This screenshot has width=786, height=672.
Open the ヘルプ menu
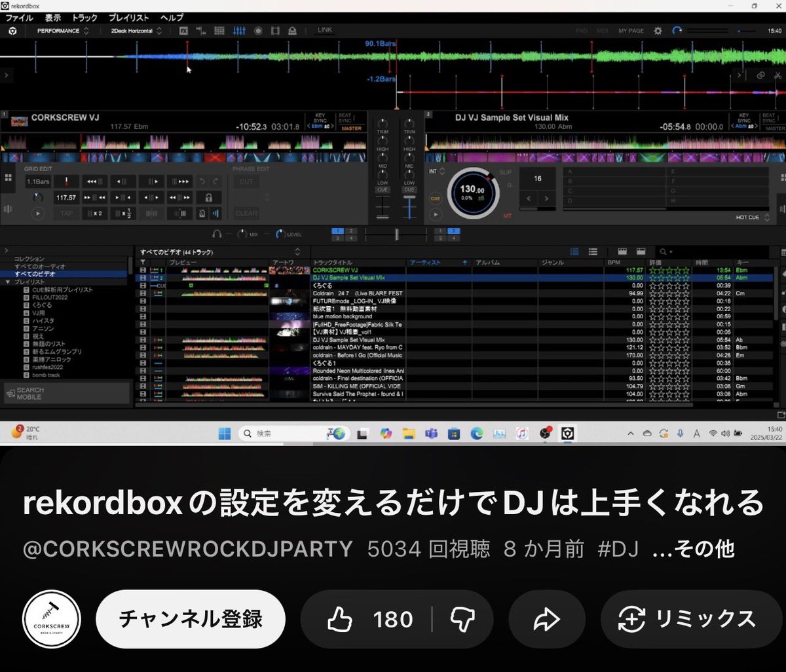click(x=172, y=18)
